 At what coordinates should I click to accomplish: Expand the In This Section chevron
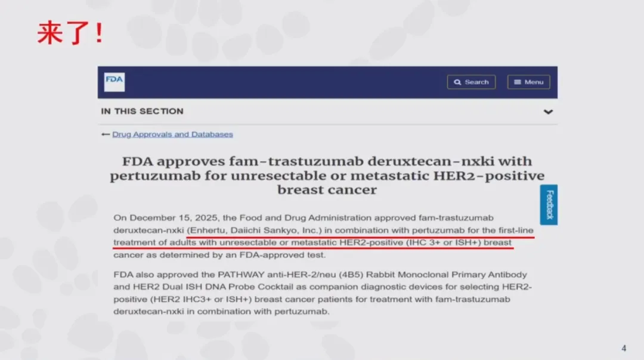tap(548, 112)
